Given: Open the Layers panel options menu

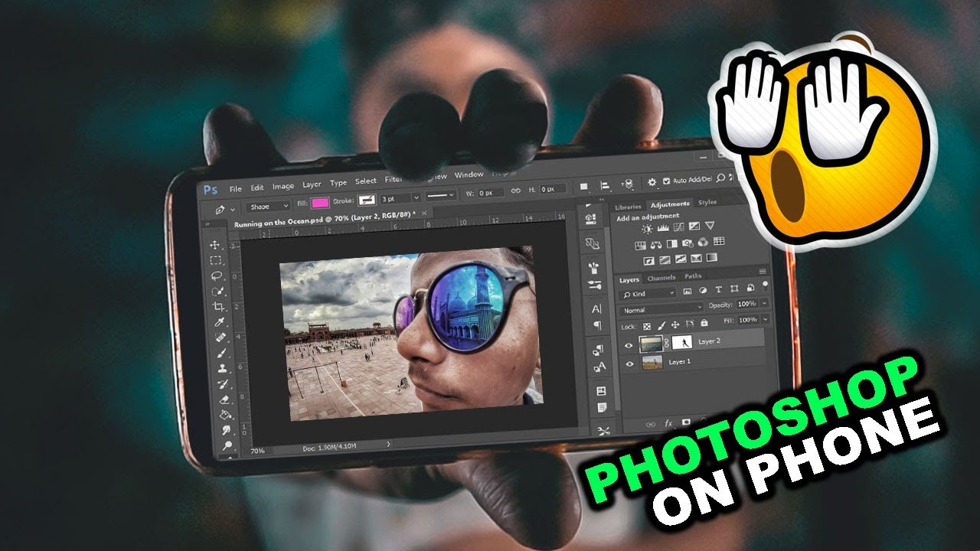Looking at the screenshot, I should [763, 272].
